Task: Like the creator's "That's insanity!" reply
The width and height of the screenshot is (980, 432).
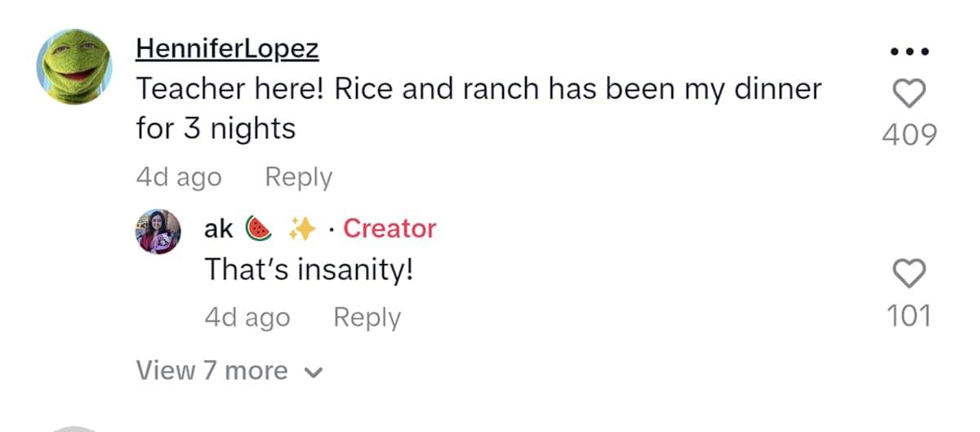Action: point(909,274)
